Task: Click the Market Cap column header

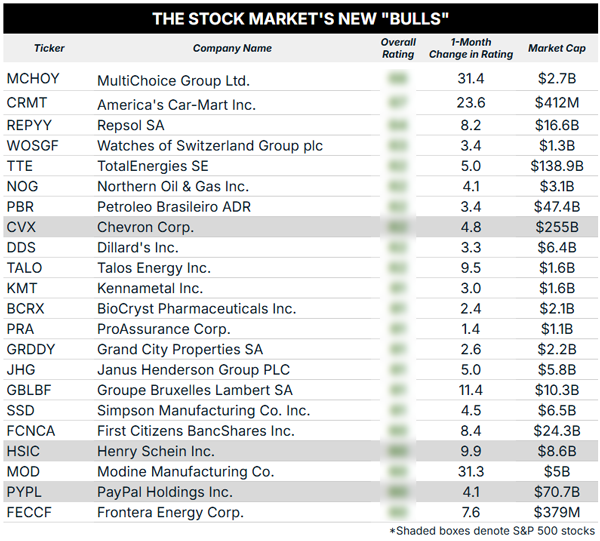Action: click(x=557, y=48)
